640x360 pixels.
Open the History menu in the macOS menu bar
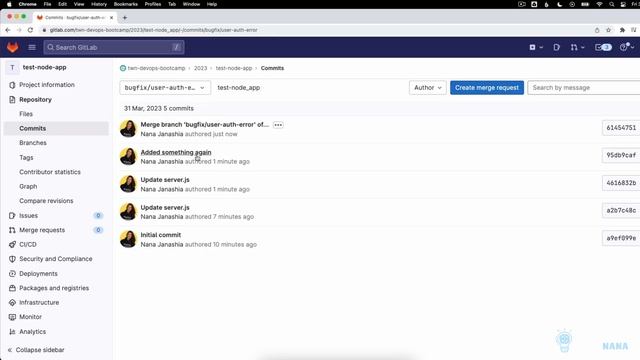(99, 4)
